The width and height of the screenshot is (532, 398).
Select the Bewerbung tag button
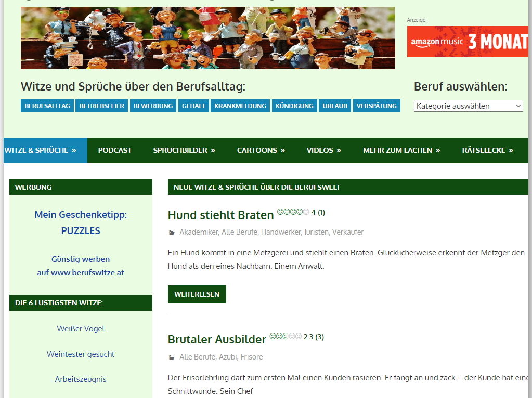click(x=153, y=106)
